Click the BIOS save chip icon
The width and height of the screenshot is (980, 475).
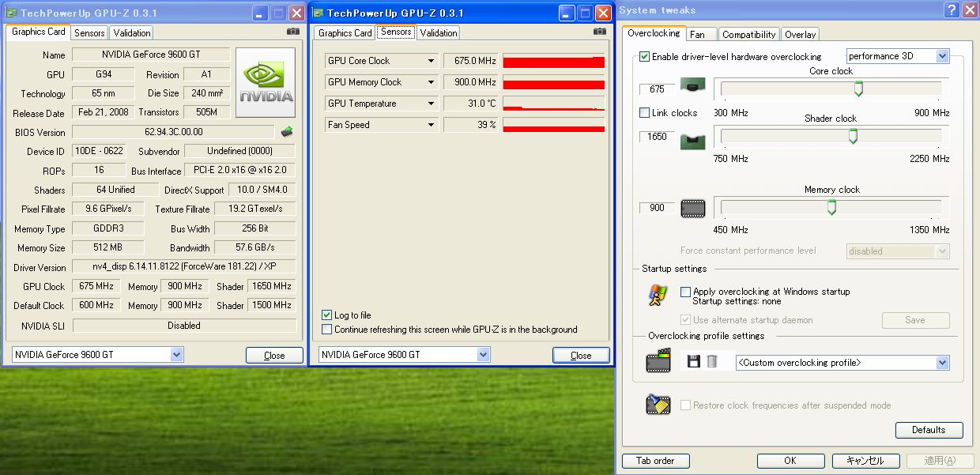tap(287, 132)
